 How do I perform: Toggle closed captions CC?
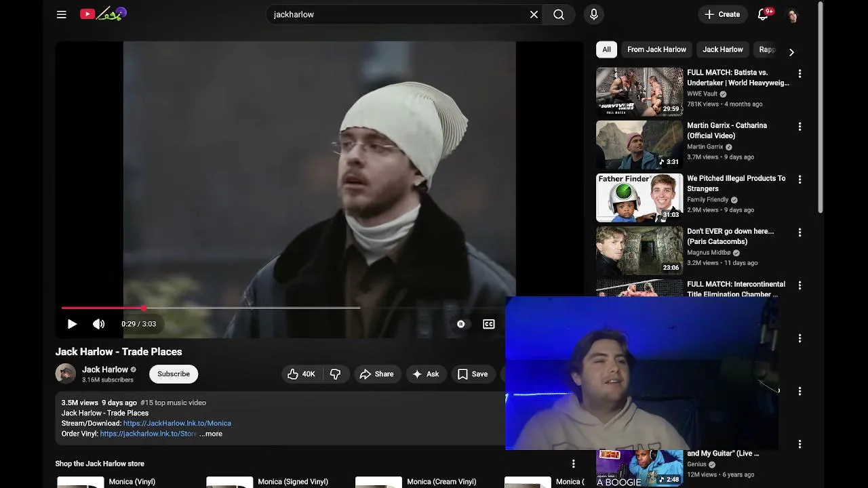[489, 324]
